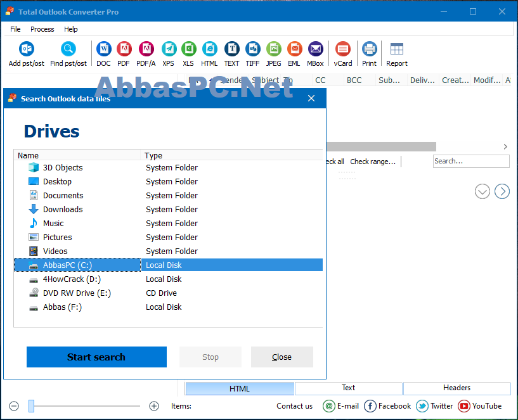The height and width of the screenshot is (420, 518).
Task: Click the MBox conversion icon
Action: click(x=316, y=54)
